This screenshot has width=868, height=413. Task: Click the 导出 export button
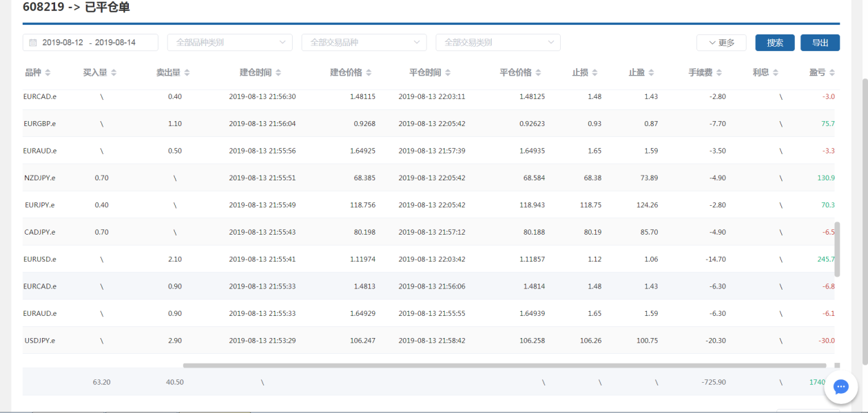(820, 43)
